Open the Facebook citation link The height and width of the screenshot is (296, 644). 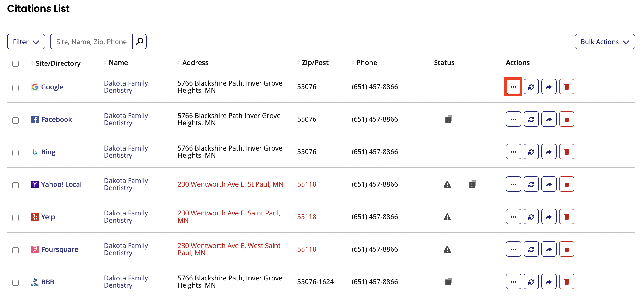(x=56, y=119)
